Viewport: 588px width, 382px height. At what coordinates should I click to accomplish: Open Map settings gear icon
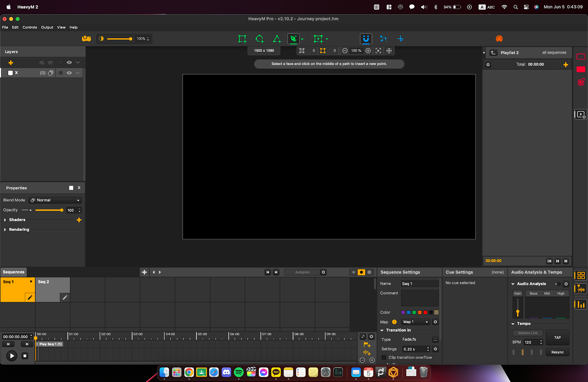pyautogui.click(x=435, y=322)
